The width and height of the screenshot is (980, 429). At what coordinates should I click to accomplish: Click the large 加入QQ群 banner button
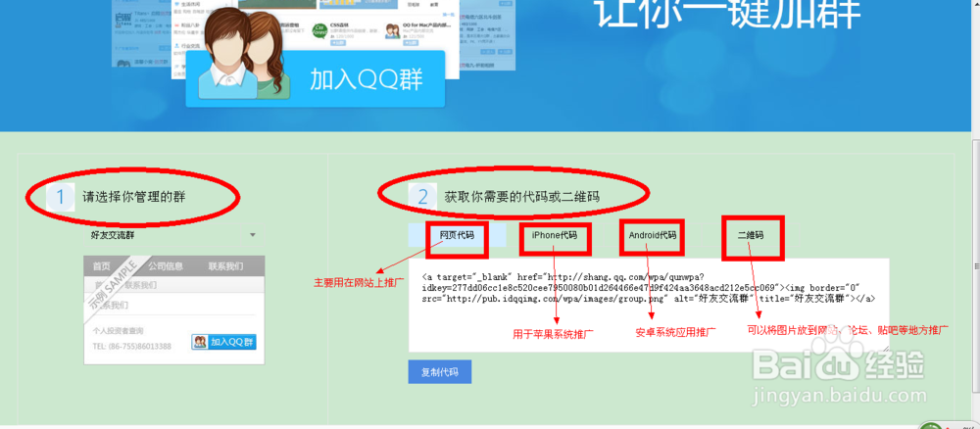[x=316, y=79]
